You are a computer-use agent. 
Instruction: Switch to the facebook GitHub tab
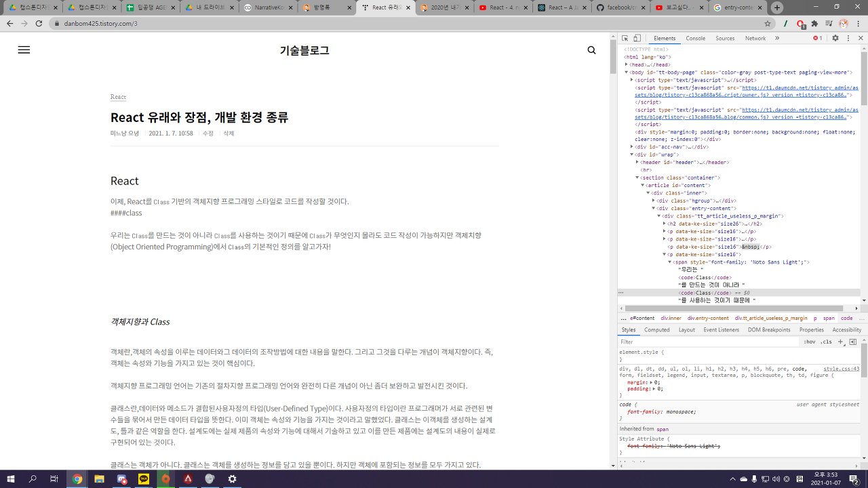[x=620, y=8]
